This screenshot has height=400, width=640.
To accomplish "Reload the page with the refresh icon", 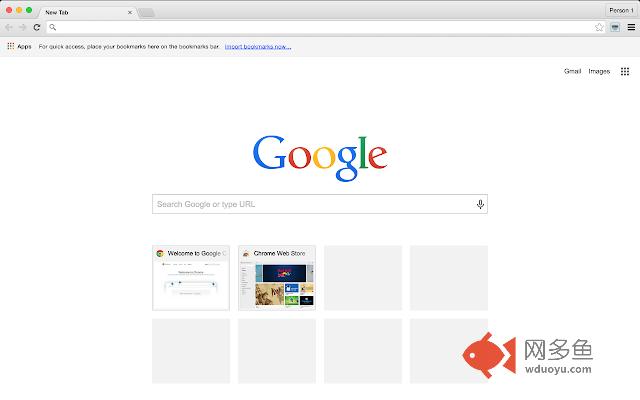I will point(37,27).
